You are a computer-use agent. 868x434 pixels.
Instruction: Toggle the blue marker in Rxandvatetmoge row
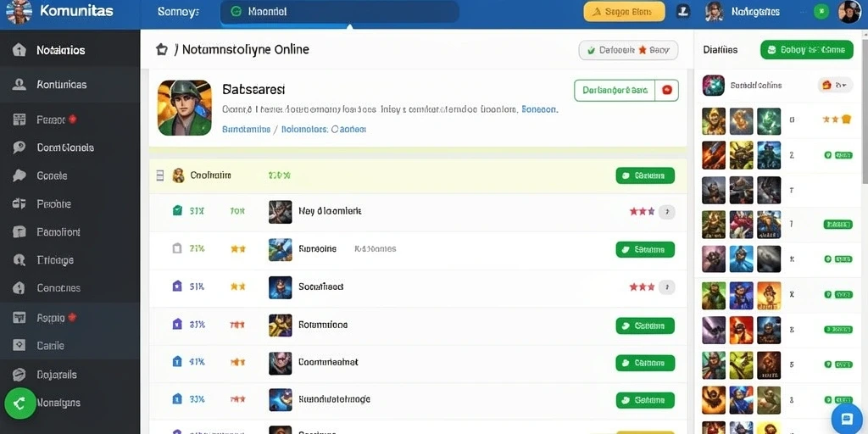coord(177,398)
